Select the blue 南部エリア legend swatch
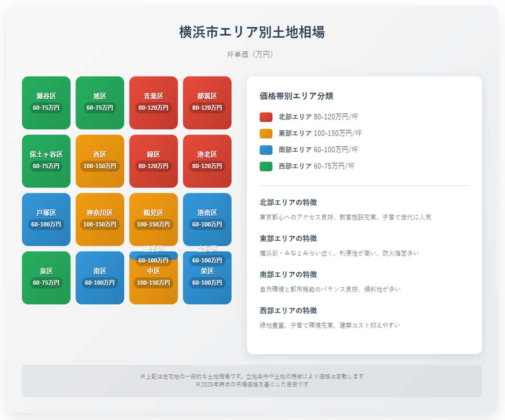This screenshot has width=505, height=420. point(266,150)
